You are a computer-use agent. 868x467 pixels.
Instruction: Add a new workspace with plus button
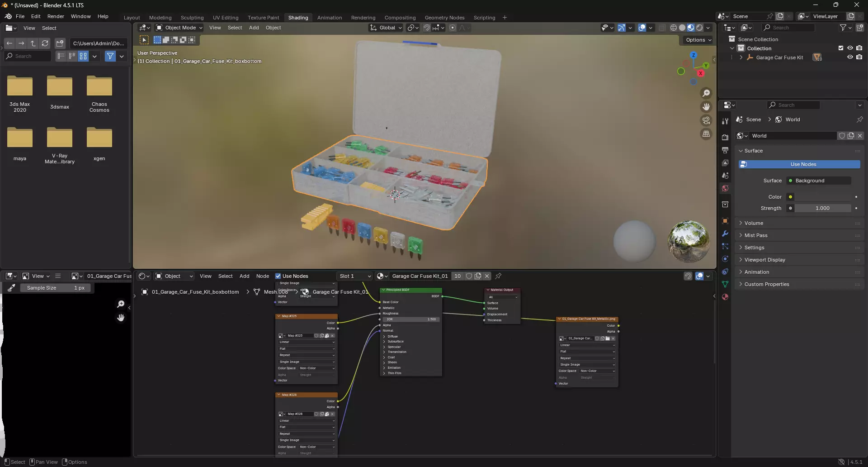(x=505, y=18)
